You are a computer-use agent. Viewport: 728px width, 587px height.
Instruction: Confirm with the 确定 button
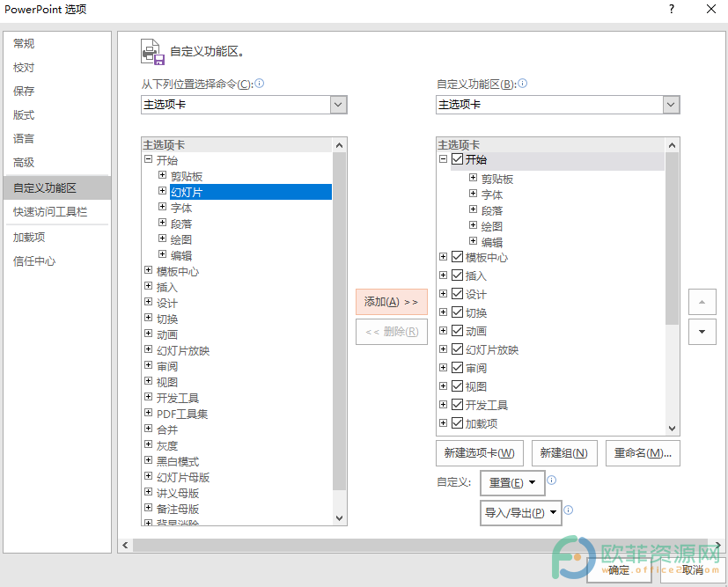coord(619,570)
